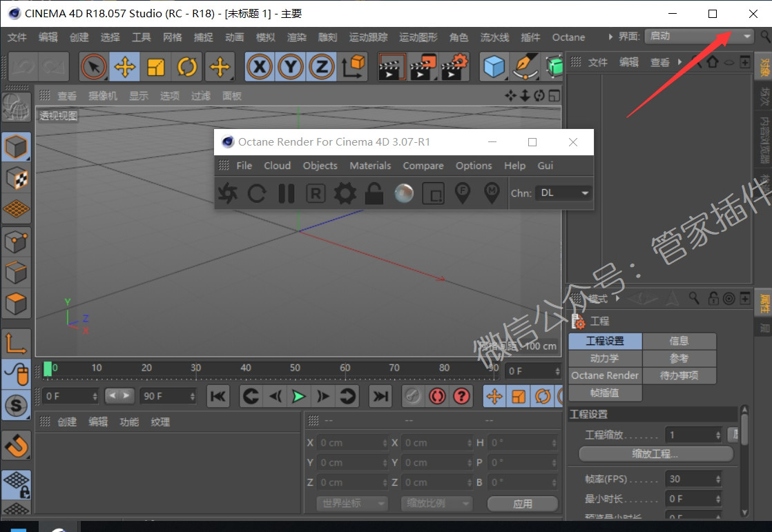Click the 帧率(FPS) input field showing 30
772x532 pixels.
[x=694, y=479]
